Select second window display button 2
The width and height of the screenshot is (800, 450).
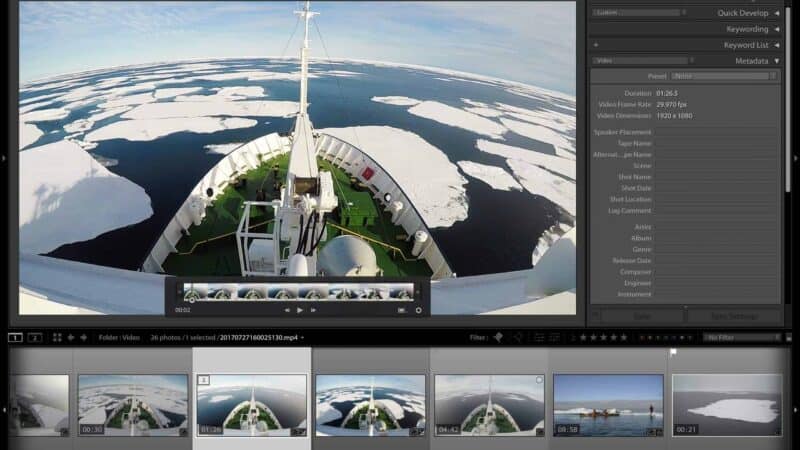pos(35,337)
